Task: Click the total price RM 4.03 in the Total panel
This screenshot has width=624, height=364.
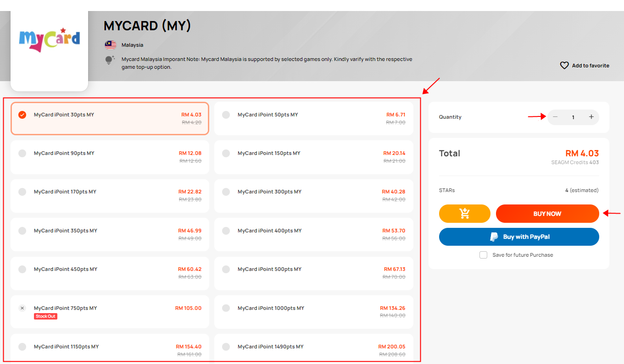Action: (582, 153)
